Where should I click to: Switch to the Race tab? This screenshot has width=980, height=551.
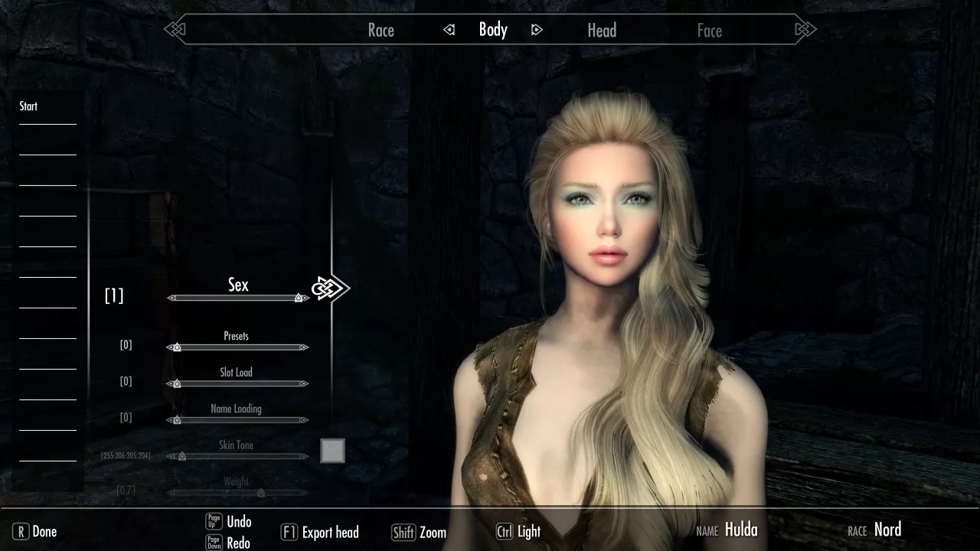pyautogui.click(x=381, y=31)
